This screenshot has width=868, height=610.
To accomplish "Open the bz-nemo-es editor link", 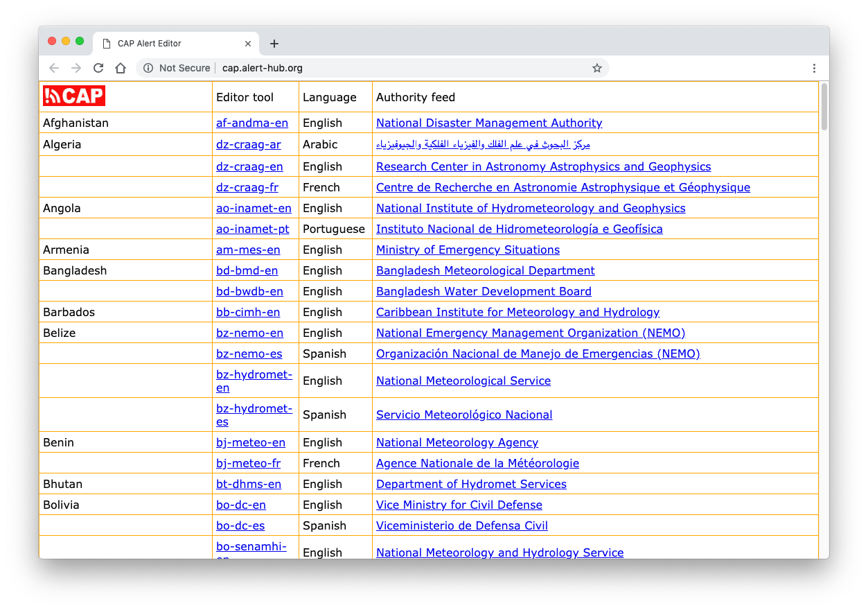I will (249, 354).
